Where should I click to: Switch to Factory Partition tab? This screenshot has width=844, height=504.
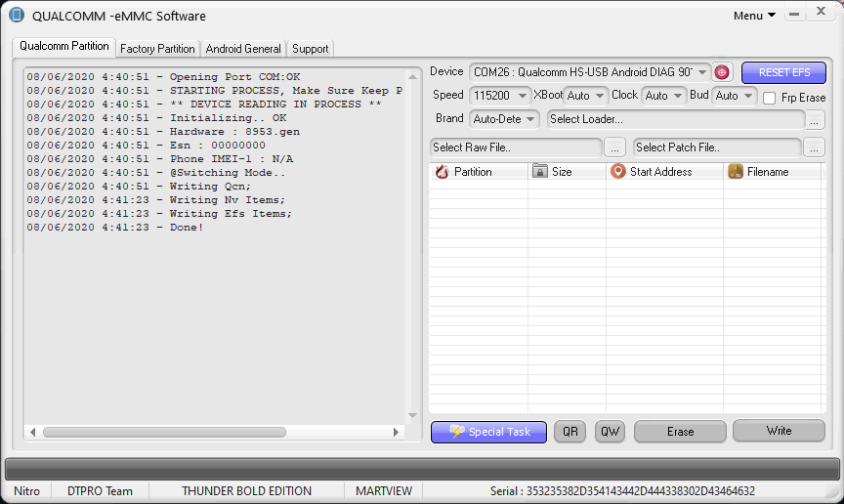(x=157, y=49)
